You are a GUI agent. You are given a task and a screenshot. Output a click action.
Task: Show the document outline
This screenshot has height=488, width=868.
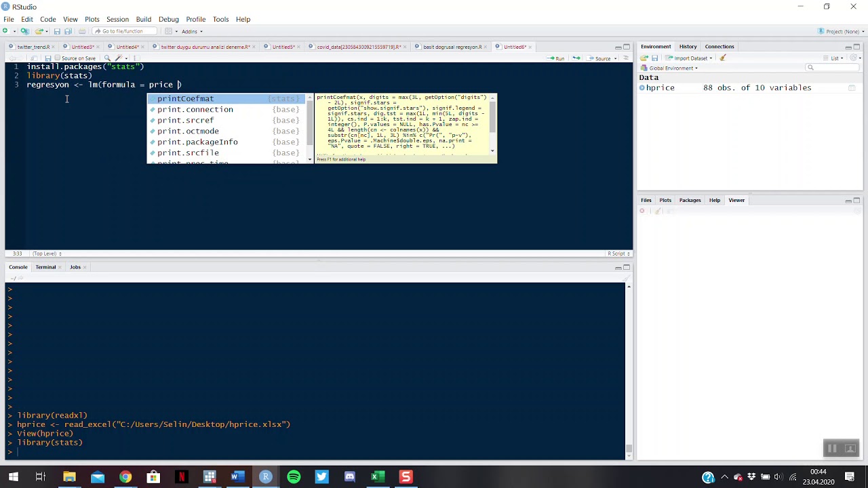click(x=626, y=58)
